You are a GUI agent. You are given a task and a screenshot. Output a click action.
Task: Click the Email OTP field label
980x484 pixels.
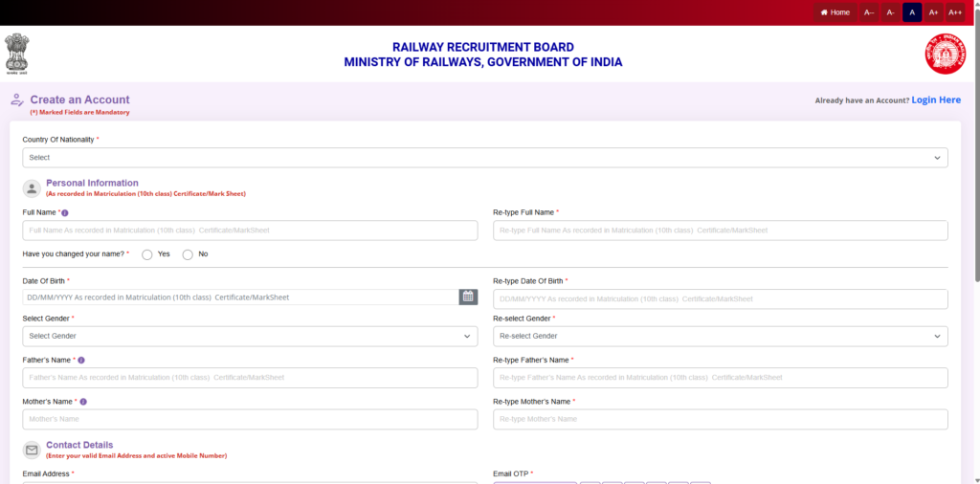(511, 474)
